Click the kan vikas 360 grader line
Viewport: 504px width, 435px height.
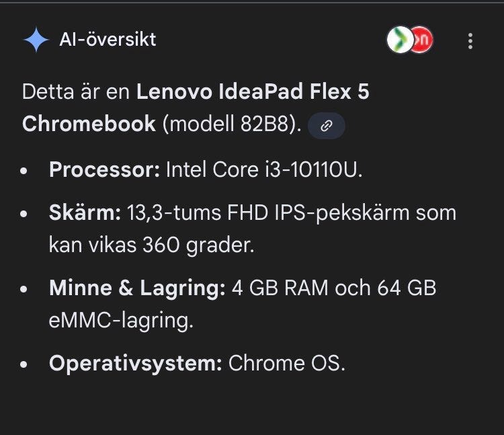(x=151, y=245)
